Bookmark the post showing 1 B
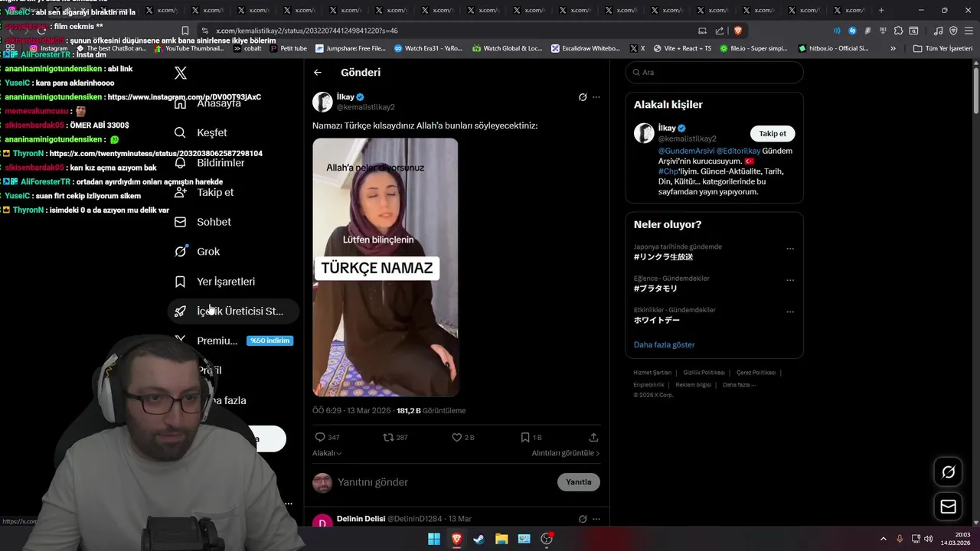The image size is (980, 551). click(x=525, y=437)
